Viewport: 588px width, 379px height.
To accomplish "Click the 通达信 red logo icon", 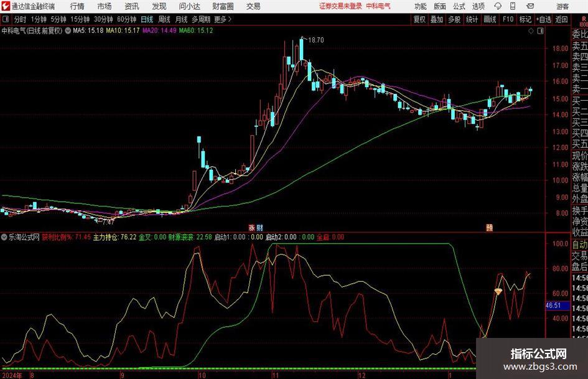I will pos(6,6).
